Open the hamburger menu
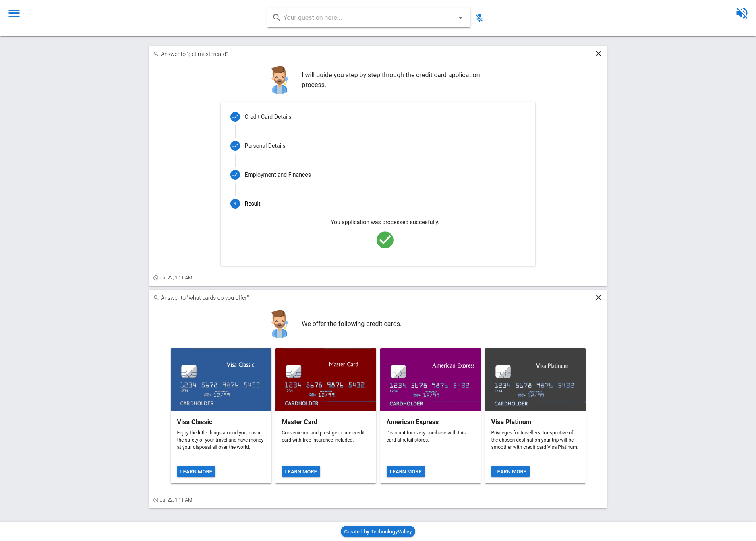This screenshot has width=756, height=541. [x=14, y=13]
